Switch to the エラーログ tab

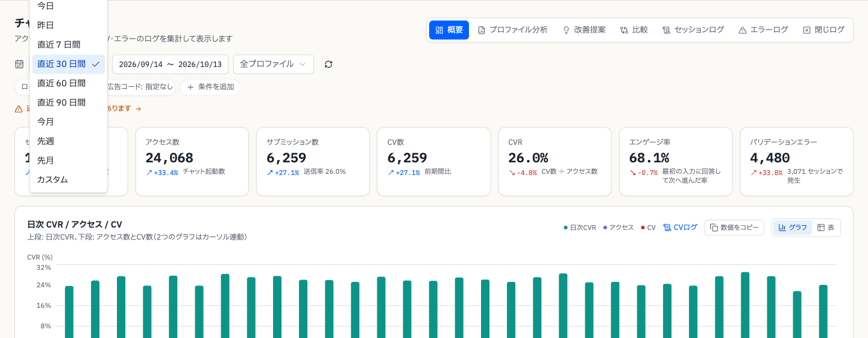(763, 30)
